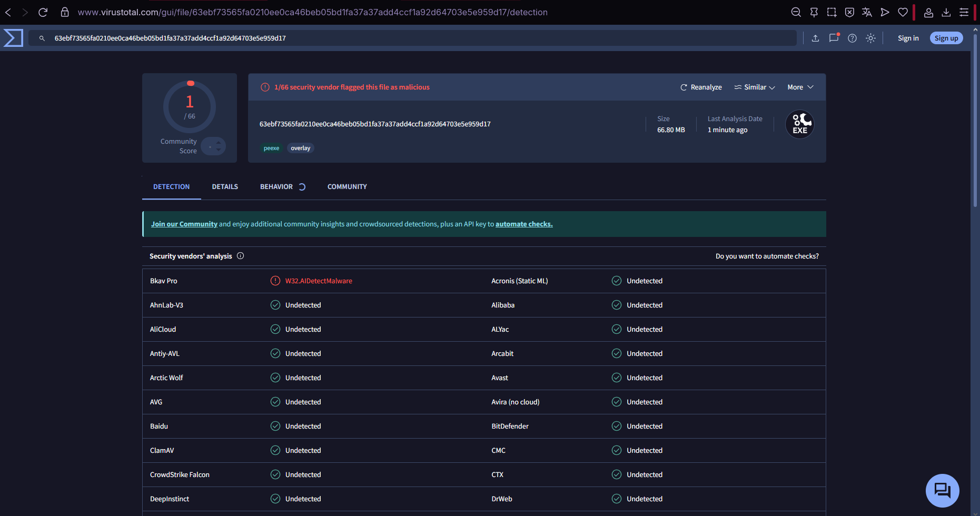Click the peexe tag
The image size is (980, 516).
(x=271, y=148)
